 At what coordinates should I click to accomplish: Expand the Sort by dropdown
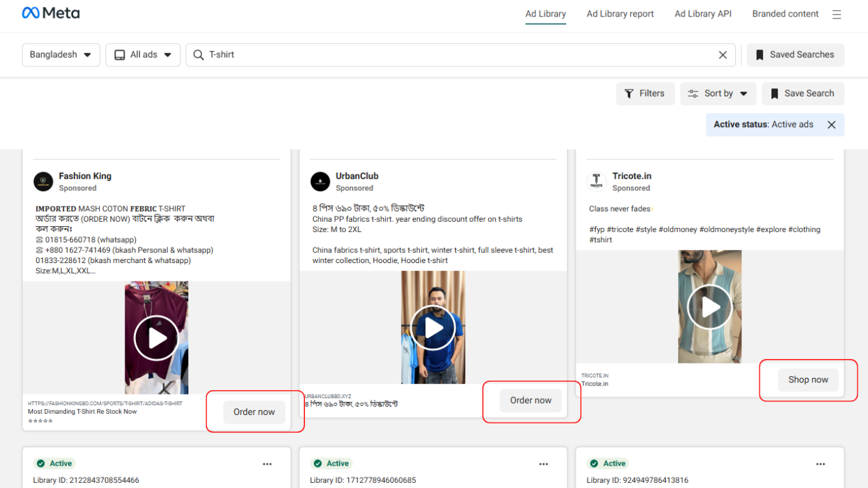718,94
